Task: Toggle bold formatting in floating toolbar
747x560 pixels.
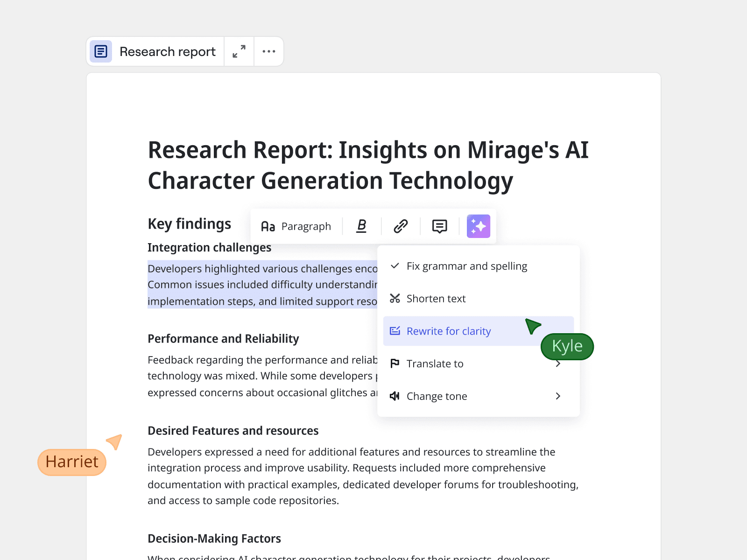Action: point(361,226)
